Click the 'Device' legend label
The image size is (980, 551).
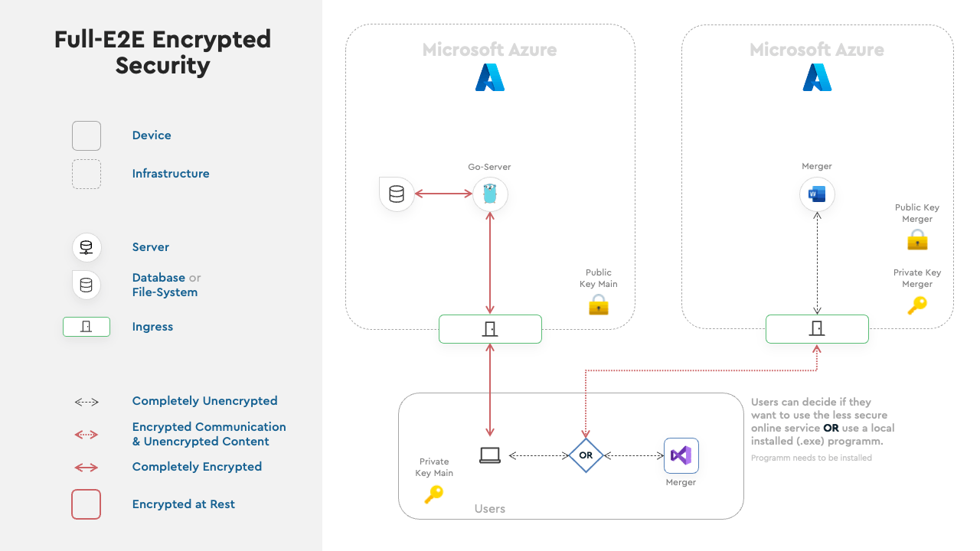(152, 135)
